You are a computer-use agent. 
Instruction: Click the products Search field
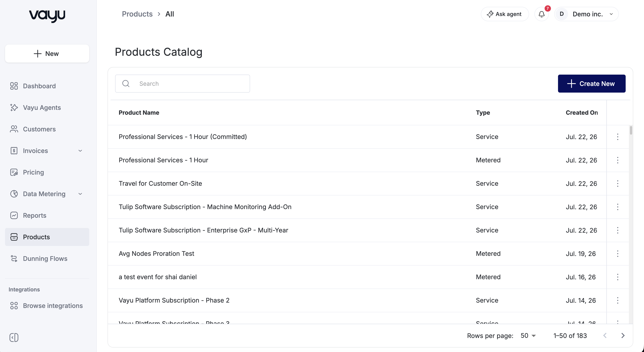[183, 83]
